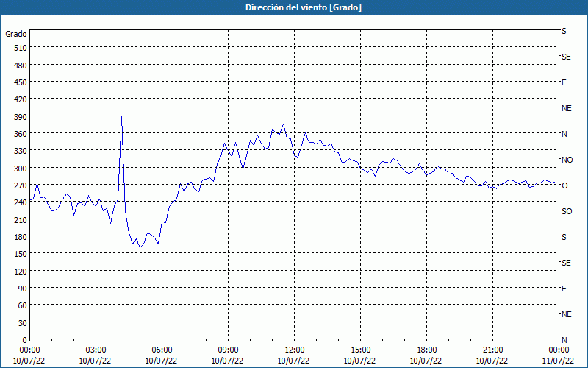Click the 'N' compass label level with 360
Viewport: 588px width, 368px height.
click(x=564, y=134)
